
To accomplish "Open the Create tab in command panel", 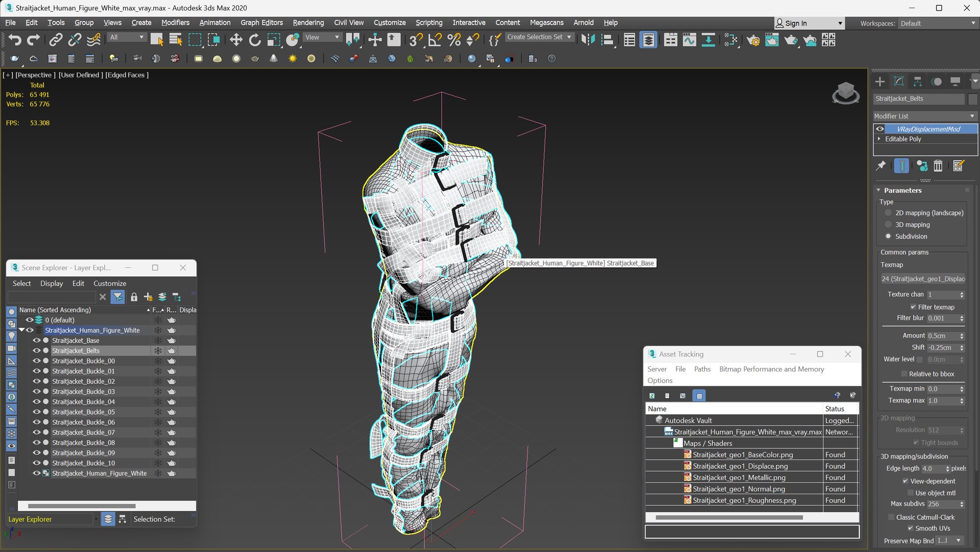I will [x=880, y=82].
